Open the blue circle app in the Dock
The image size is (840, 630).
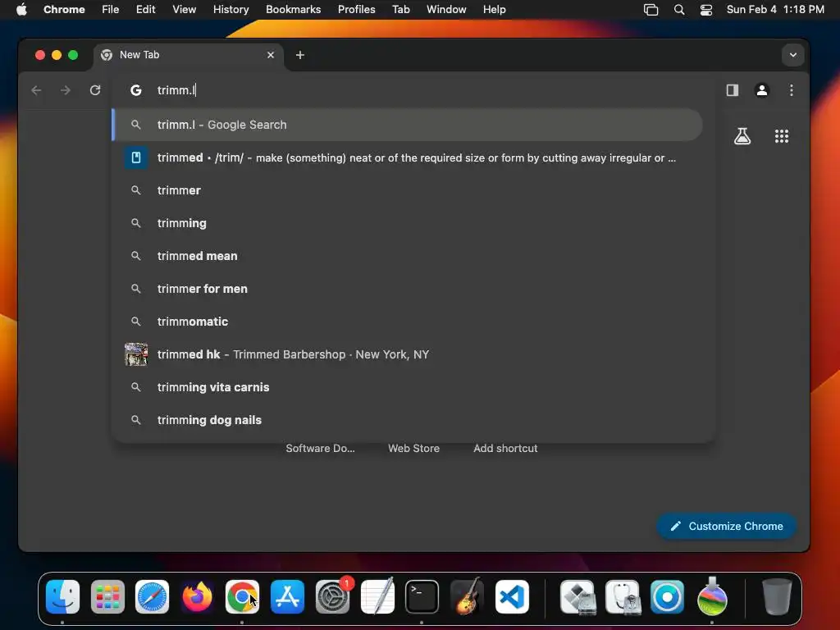tap(667, 597)
